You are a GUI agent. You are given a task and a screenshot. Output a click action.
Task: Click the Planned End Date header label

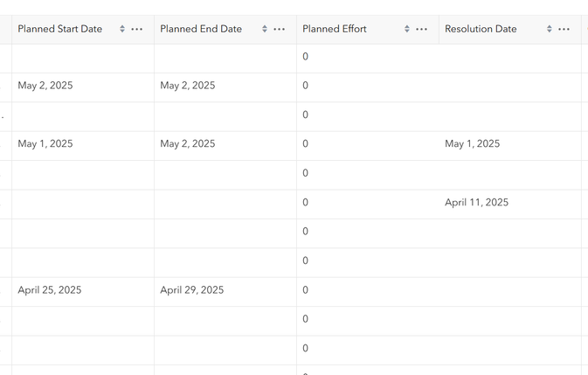[x=201, y=29]
